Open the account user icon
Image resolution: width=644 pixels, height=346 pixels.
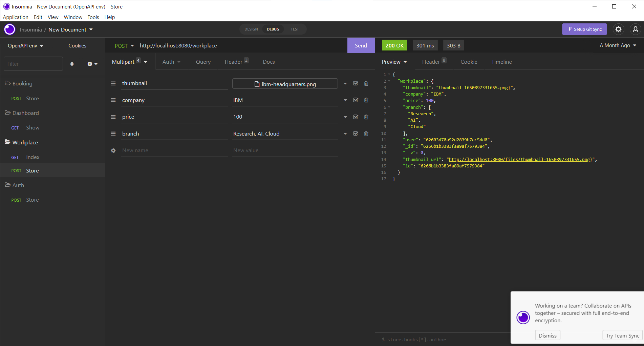point(636,29)
